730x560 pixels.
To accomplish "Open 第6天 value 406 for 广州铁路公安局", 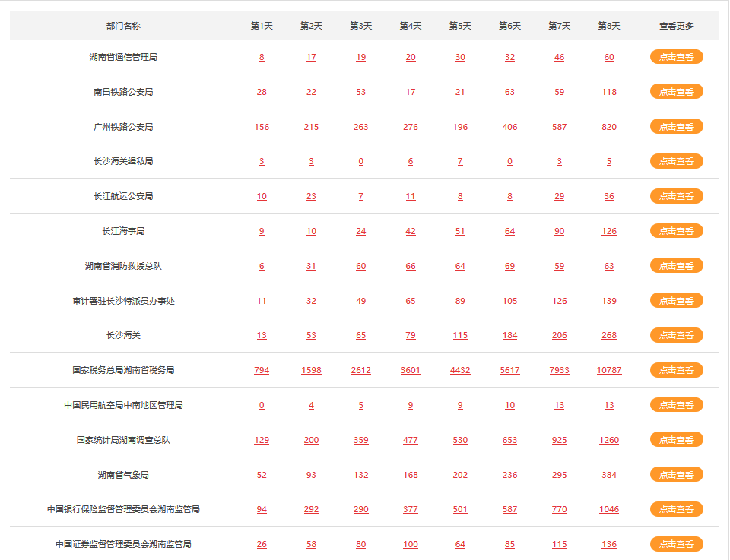I will (x=509, y=127).
